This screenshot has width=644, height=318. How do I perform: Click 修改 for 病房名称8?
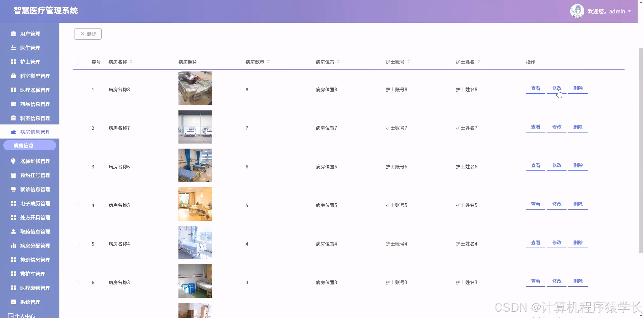(557, 89)
